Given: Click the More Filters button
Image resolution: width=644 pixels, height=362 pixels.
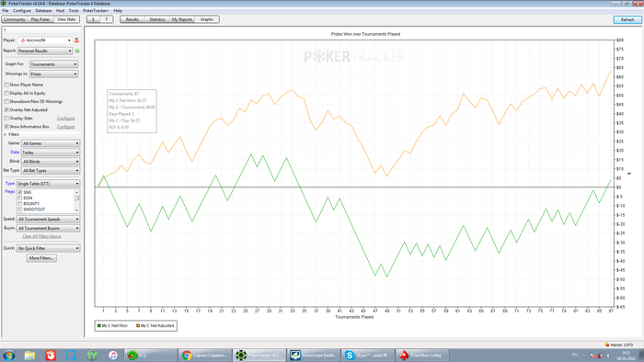Looking at the screenshot, I should tap(41, 258).
